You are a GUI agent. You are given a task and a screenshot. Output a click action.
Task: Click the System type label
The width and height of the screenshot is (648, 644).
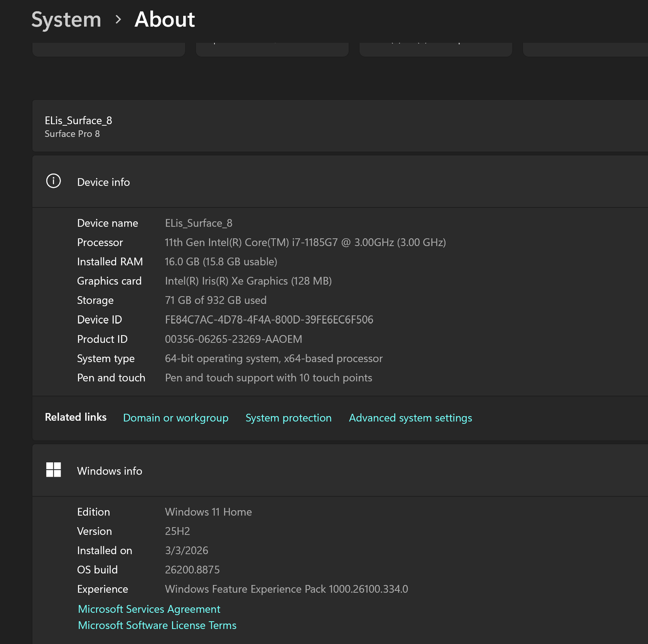click(x=106, y=358)
